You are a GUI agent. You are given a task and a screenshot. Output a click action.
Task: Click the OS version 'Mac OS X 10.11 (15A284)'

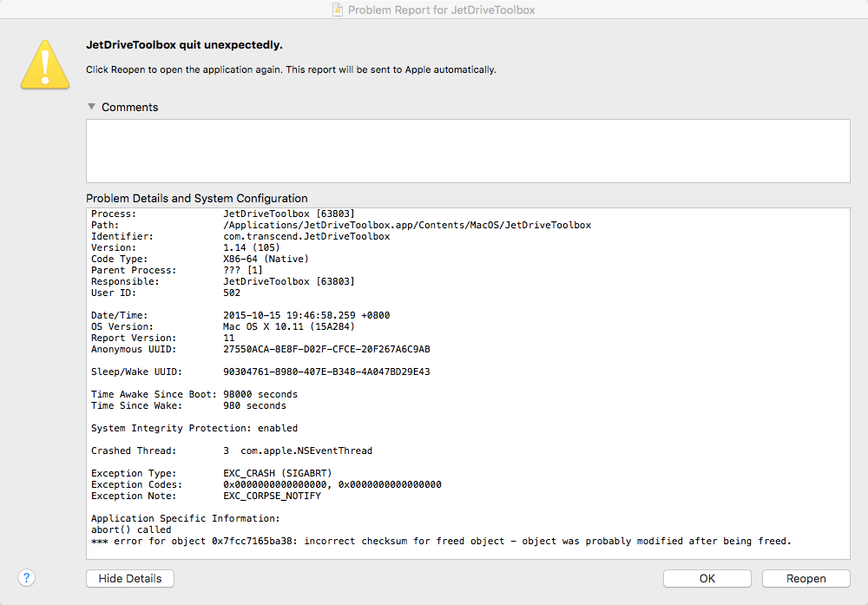click(x=289, y=326)
